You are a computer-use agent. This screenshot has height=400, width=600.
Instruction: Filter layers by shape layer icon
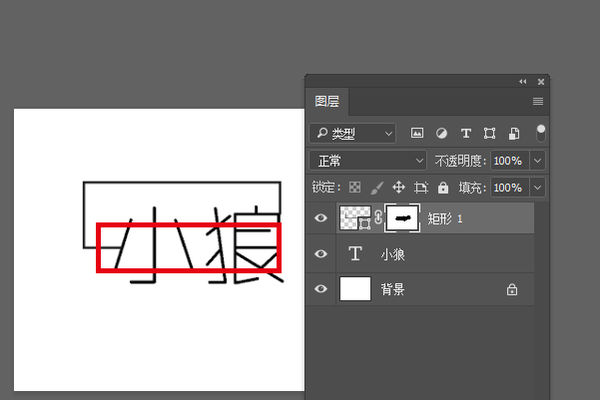coord(489,133)
